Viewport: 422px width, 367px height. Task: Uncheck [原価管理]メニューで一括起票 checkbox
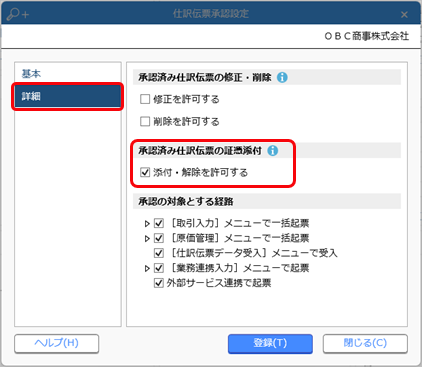point(159,238)
